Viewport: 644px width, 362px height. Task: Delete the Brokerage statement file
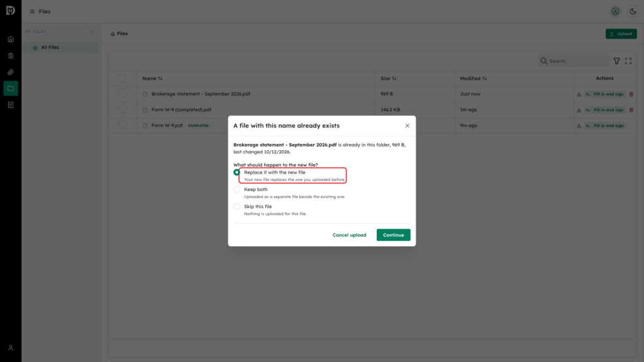(631, 94)
